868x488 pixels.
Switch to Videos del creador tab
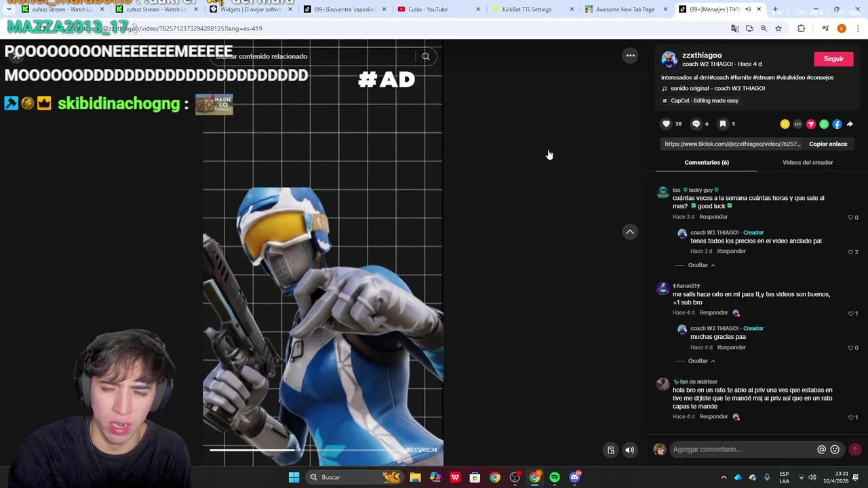[x=808, y=163]
